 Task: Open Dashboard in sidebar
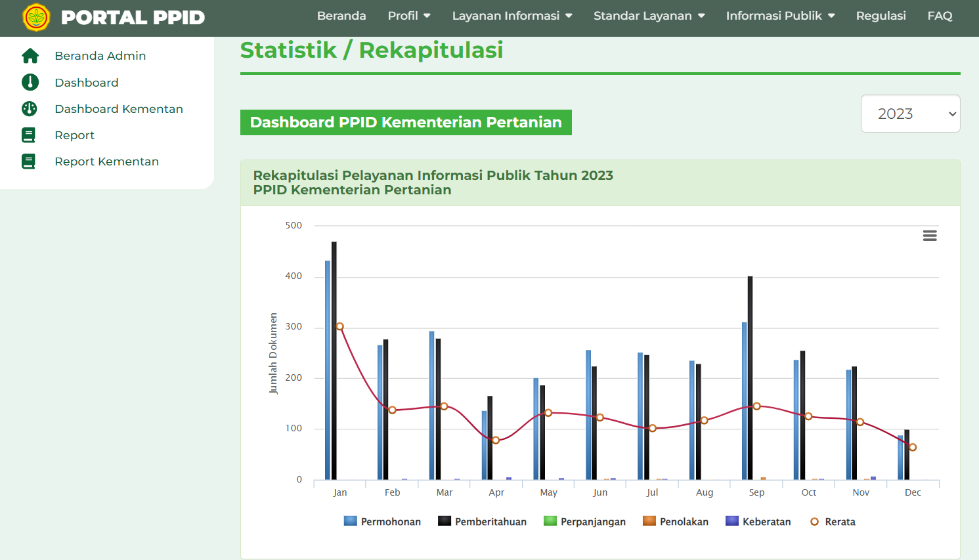click(x=87, y=83)
